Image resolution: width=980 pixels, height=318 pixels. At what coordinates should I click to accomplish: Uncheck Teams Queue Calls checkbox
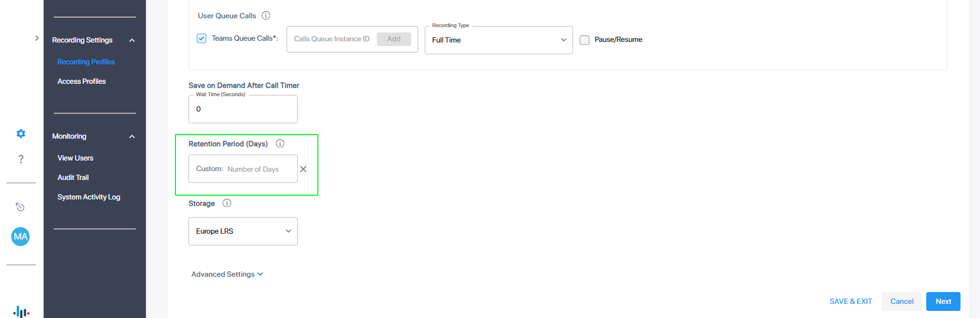pyautogui.click(x=201, y=38)
